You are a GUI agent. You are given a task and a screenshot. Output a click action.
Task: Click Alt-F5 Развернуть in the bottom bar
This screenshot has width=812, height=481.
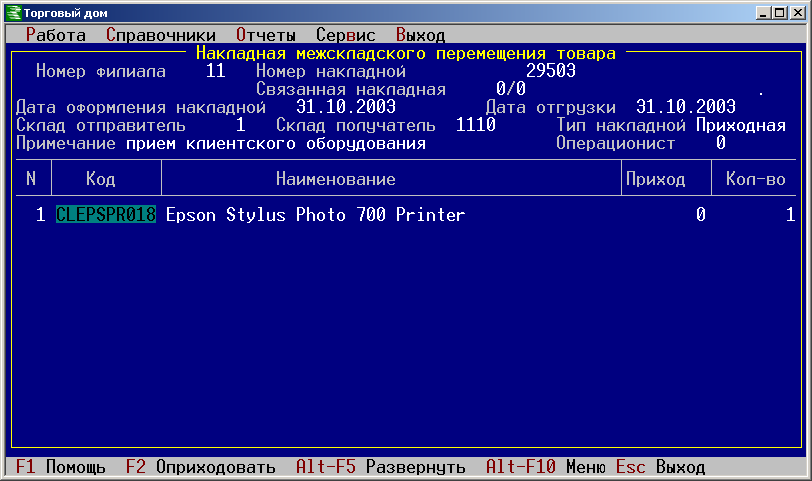click(381, 467)
